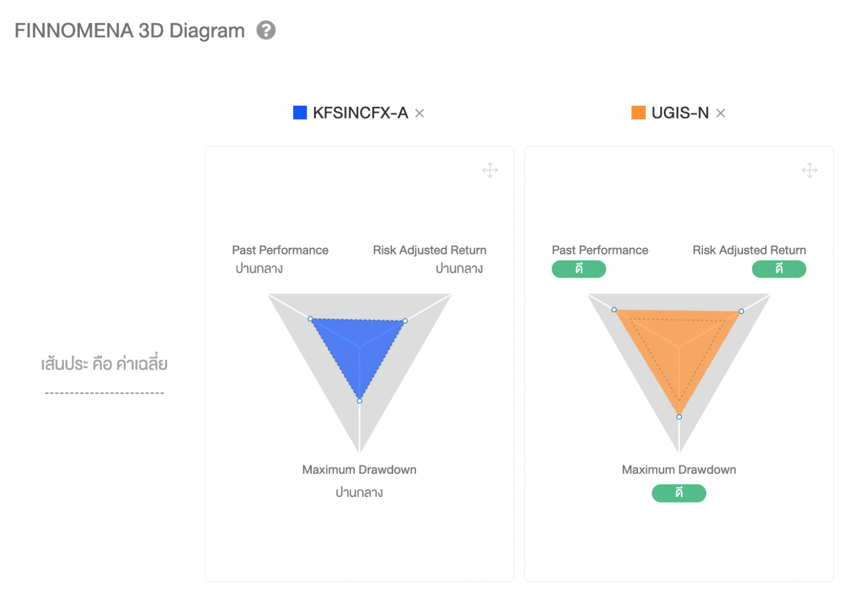The width and height of the screenshot is (868, 602).
Task: Click the blue chart's Risk Adjusted Return data point
Action: (x=405, y=321)
